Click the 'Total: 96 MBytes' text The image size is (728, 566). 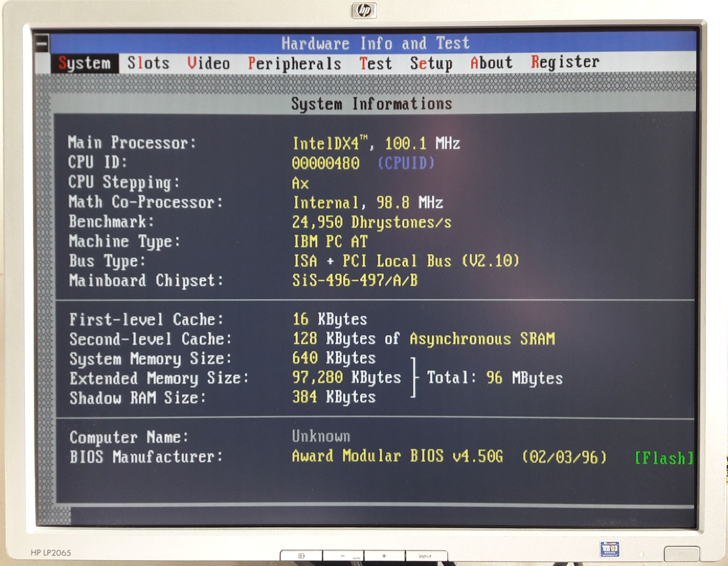[x=495, y=378]
